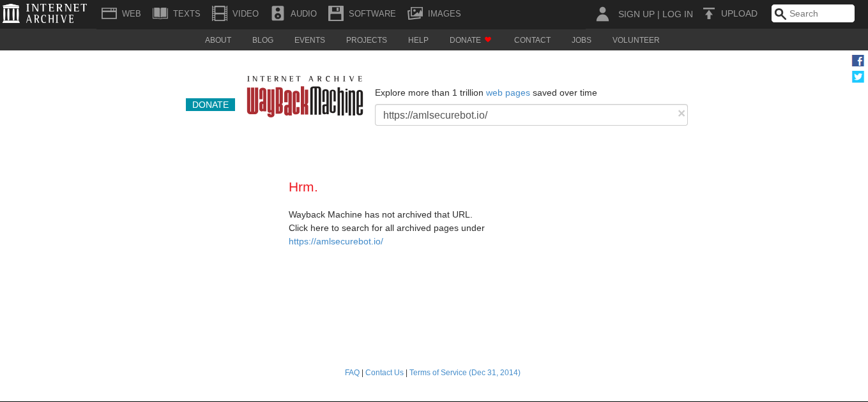Open the Software floppy disk icon
This screenshot has height=402, width=868.
point(336,13)
